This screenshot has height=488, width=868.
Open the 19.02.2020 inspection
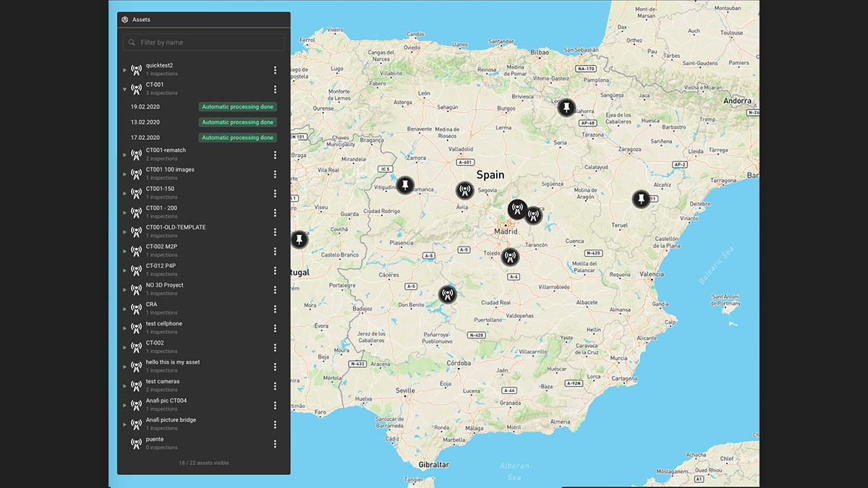[x=145, y=107]
